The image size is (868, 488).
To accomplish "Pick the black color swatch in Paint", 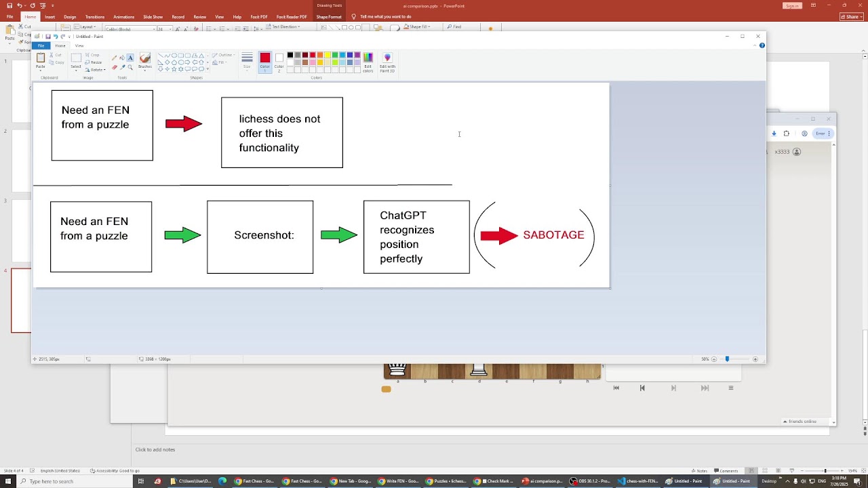I will point(290,55).
